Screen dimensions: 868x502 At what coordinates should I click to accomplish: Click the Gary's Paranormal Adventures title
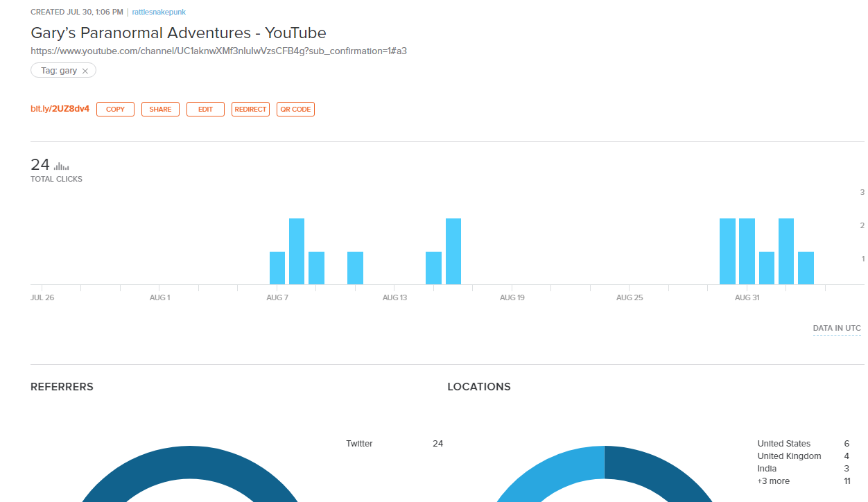tap(178, 33)
